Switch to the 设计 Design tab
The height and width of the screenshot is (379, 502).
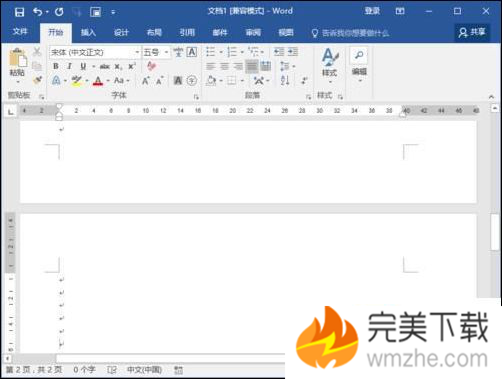point(121,32)
